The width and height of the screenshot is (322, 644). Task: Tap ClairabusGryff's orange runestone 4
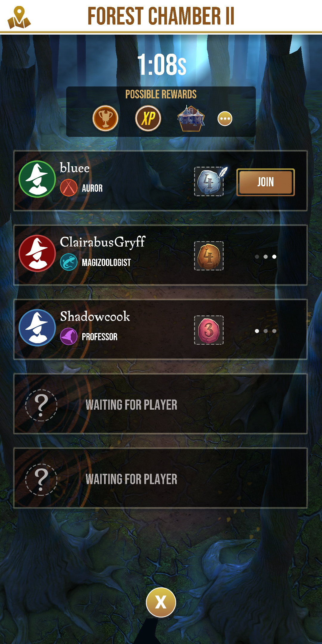click(209, 256)
